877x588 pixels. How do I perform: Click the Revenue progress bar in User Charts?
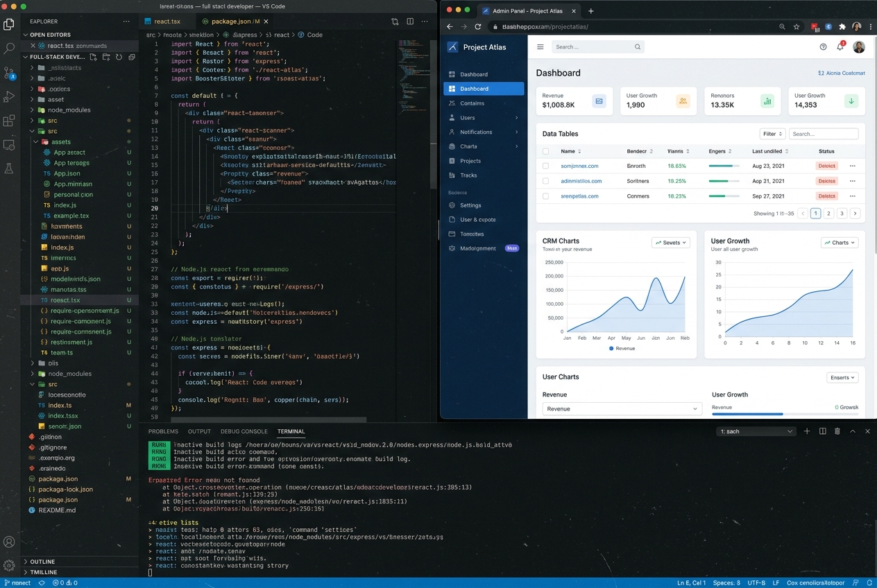(785, 414)
